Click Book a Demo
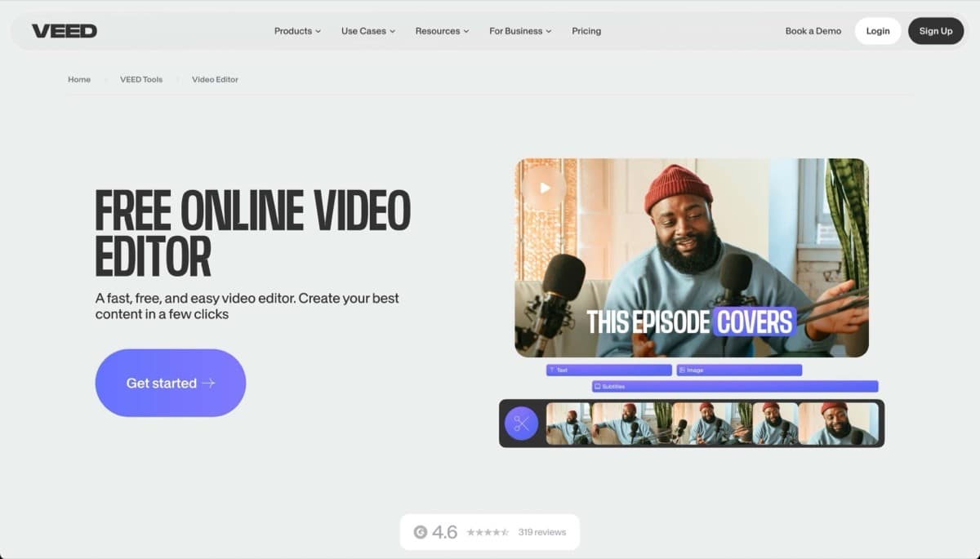Viewport: 980px width, 559px height. [x=813, y=31]
